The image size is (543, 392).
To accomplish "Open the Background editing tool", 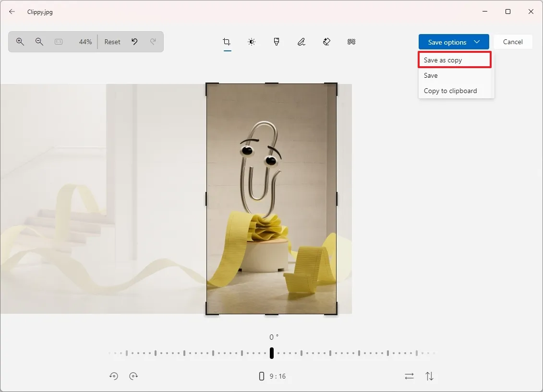I will click(351, 42).
